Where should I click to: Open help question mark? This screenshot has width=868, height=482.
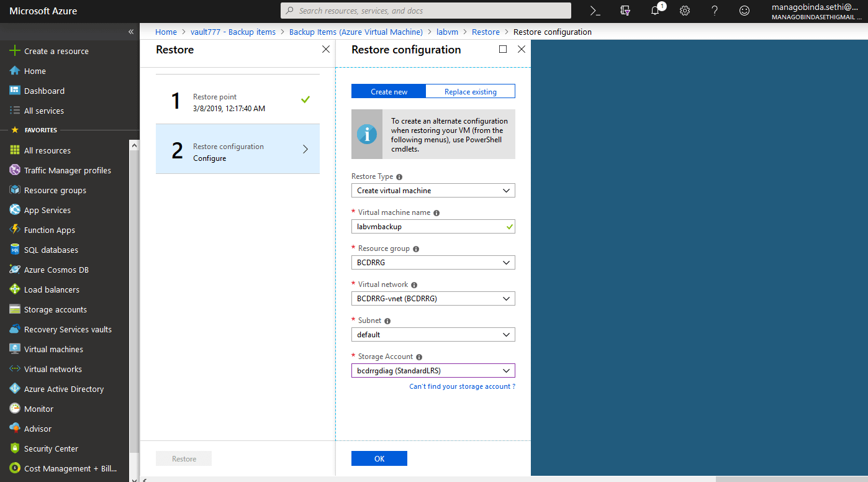click(x=715, y=11)
